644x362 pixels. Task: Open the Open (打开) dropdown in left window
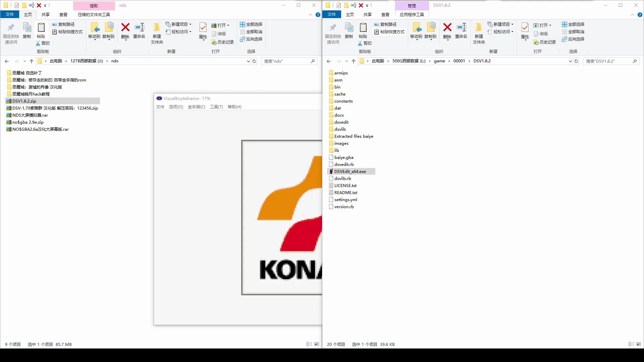220,25
